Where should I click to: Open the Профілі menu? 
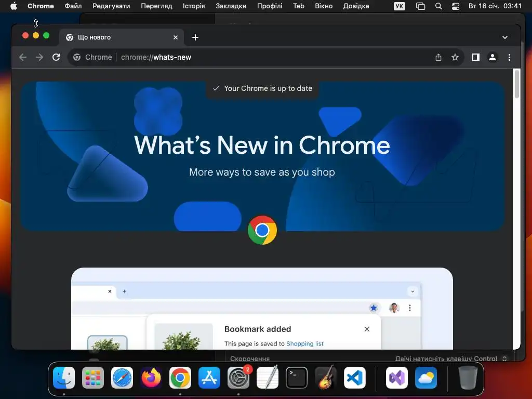[x=270, y=6]
